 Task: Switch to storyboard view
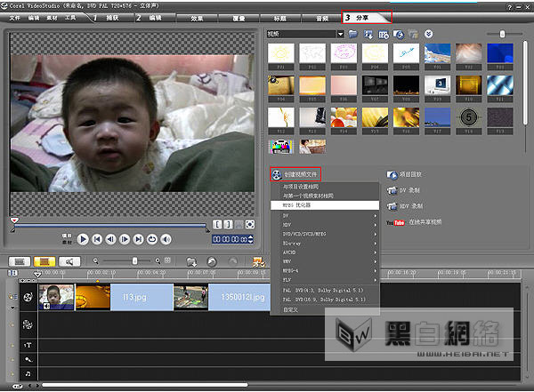tap(20, 261)
